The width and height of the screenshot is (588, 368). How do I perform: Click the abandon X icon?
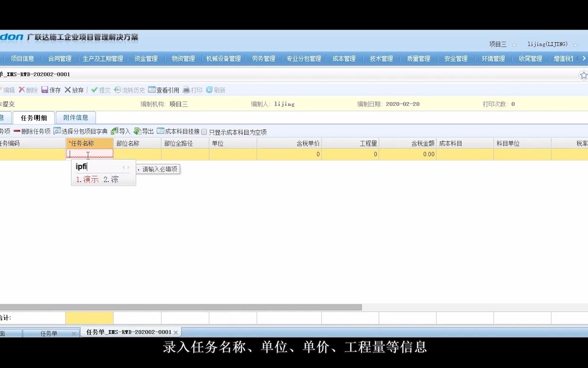(x=68, y=90)
